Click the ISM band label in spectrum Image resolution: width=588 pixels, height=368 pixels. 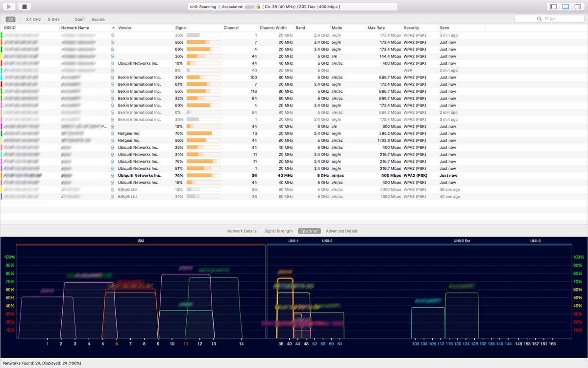click(141, 241)
